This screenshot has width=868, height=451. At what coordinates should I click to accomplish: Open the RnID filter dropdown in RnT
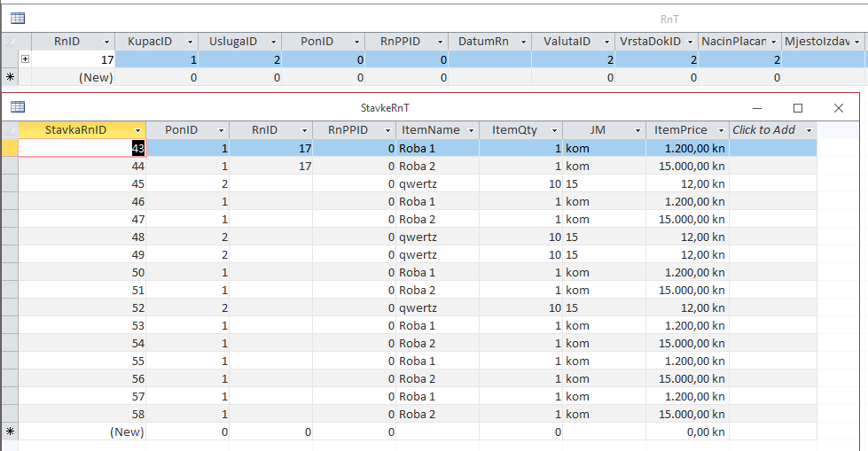(x=107, y=42)
